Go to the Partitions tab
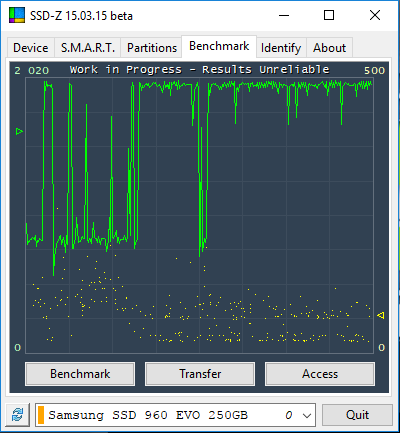400x433 pixels. coord(152,48)
